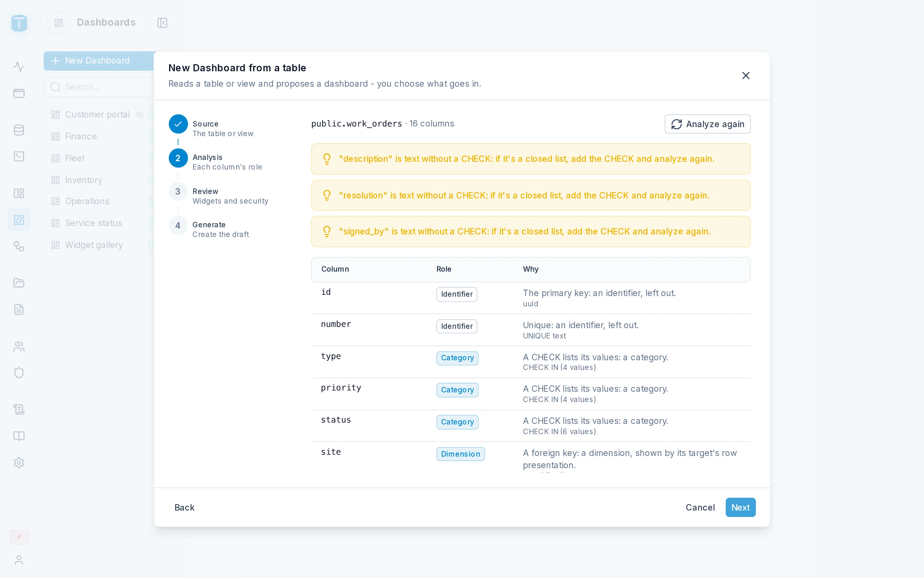Click the Analyze again button
The width and height of the screenshot is (924, 578).
click(707, 124)
